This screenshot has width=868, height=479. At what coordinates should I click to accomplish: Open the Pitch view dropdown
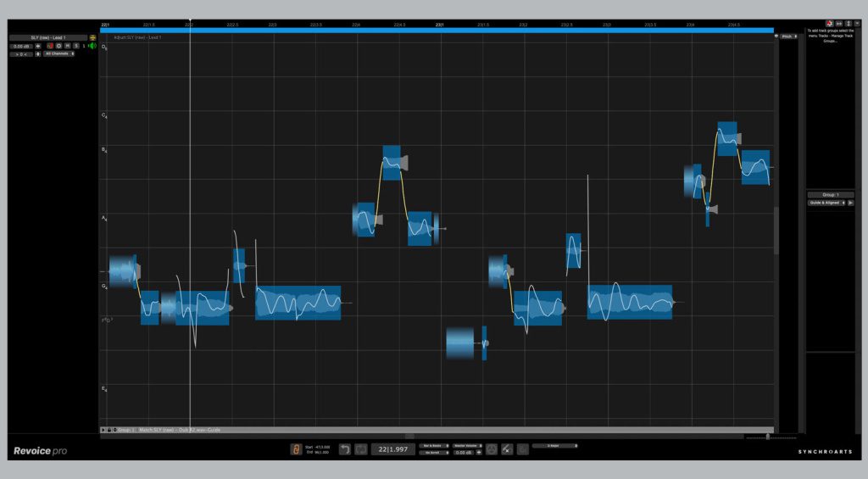point(789,36)
